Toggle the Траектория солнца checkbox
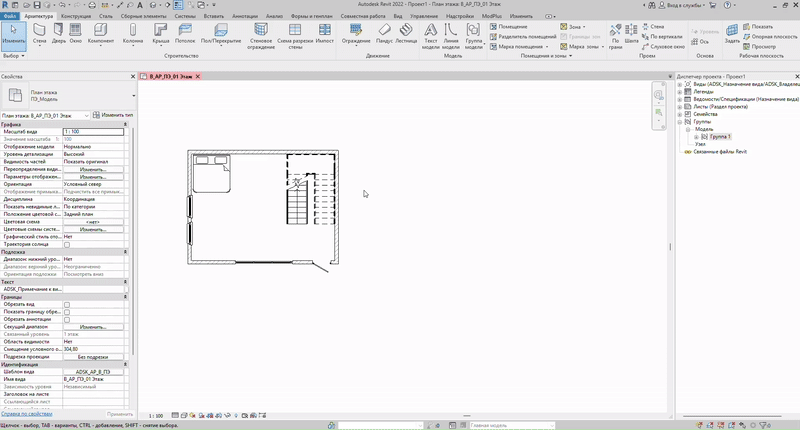This screenshot has width=800, height=430. pyautogui.click(x=67, y=244)
